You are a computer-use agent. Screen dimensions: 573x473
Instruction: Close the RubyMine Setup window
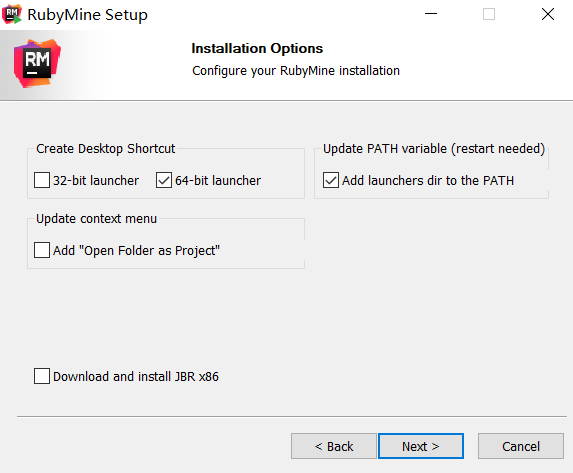[x=548, y=14]
